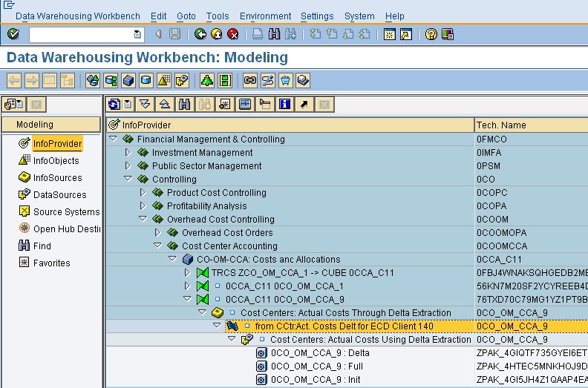The image size is (588, 388).
Task: Open Find in Modeling navigation
Action: 42,246
